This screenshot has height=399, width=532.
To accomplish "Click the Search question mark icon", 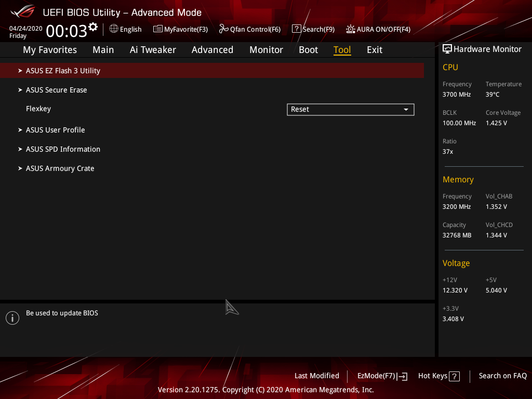I will point(296,29).
